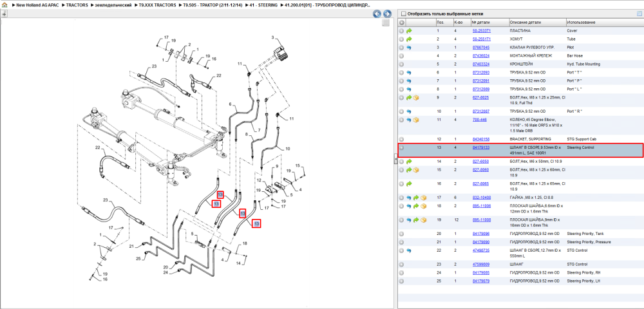Click green arrow icon in ХОМУТ row
Viewport: 644px width, 309px height.
[409, 39]
